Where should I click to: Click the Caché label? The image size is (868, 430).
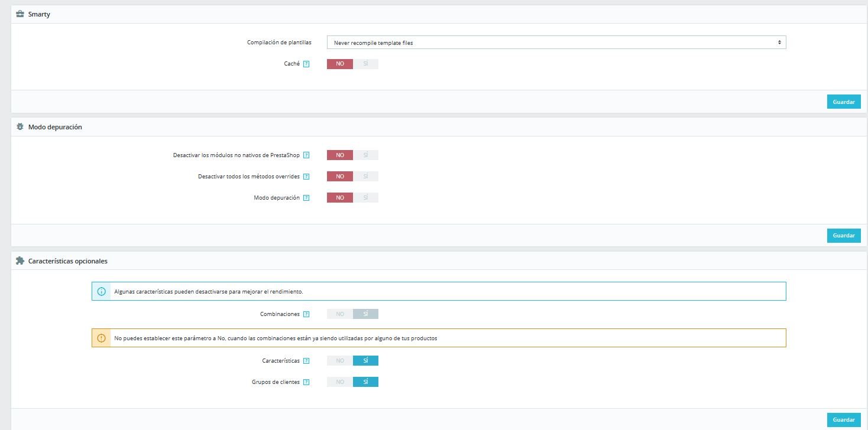(292, 64)
